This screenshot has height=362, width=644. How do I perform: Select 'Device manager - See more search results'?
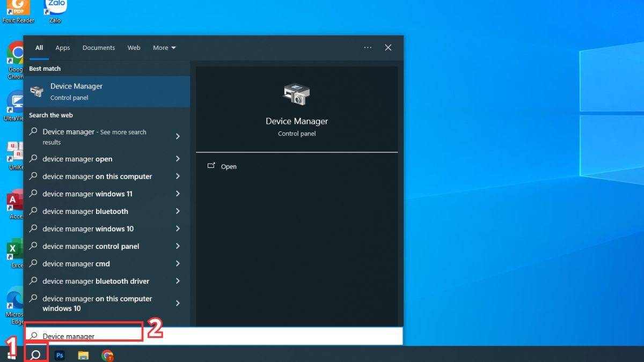(x=107, y=137)
